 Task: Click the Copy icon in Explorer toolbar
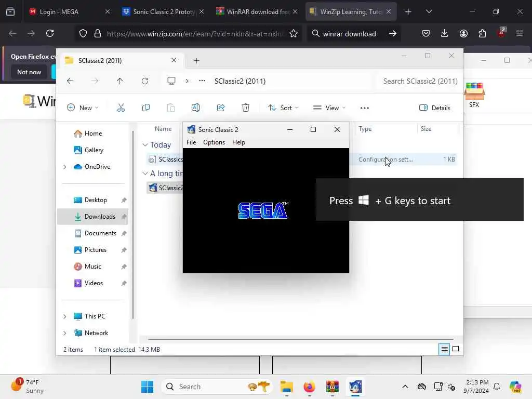(146, 108)
